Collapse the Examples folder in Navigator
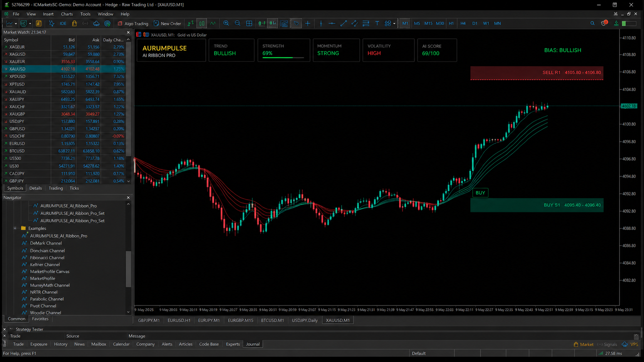644x362 pixels. click(15, 228)
